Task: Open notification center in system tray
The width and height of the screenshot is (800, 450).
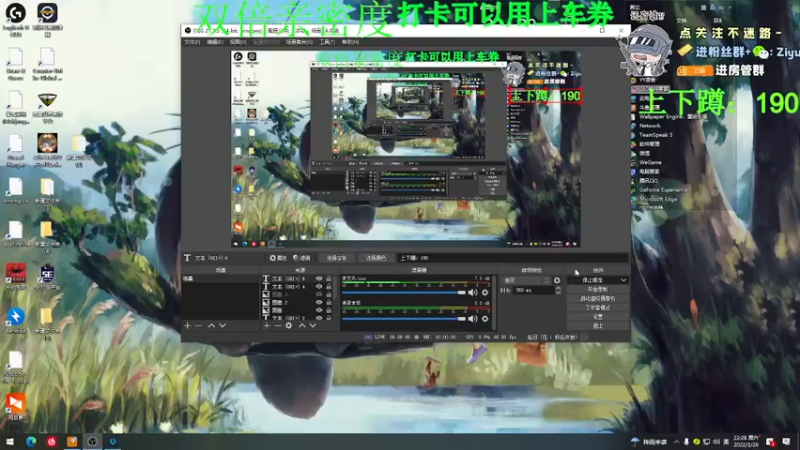Action: coord(786,441)
